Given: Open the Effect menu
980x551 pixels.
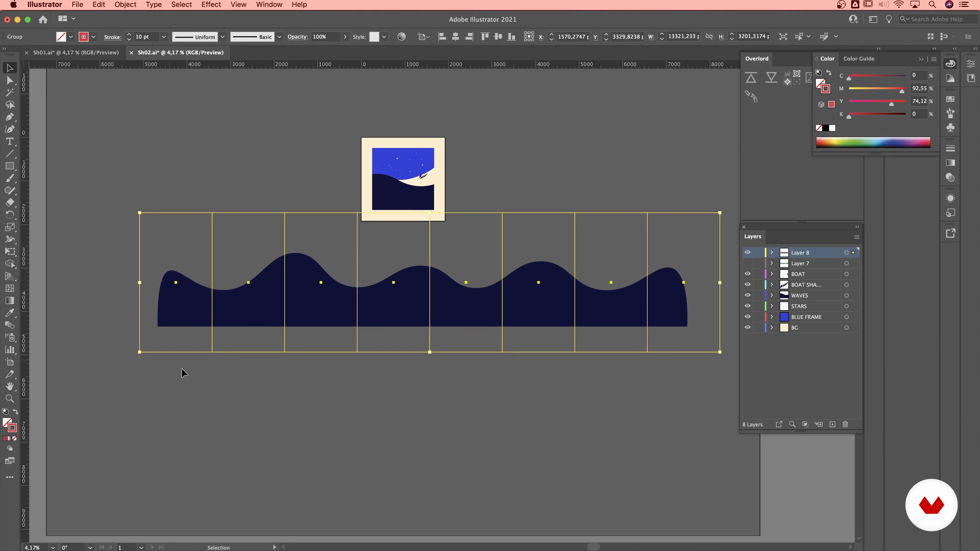Looking at the screenshot, I should tap(211, 5).
